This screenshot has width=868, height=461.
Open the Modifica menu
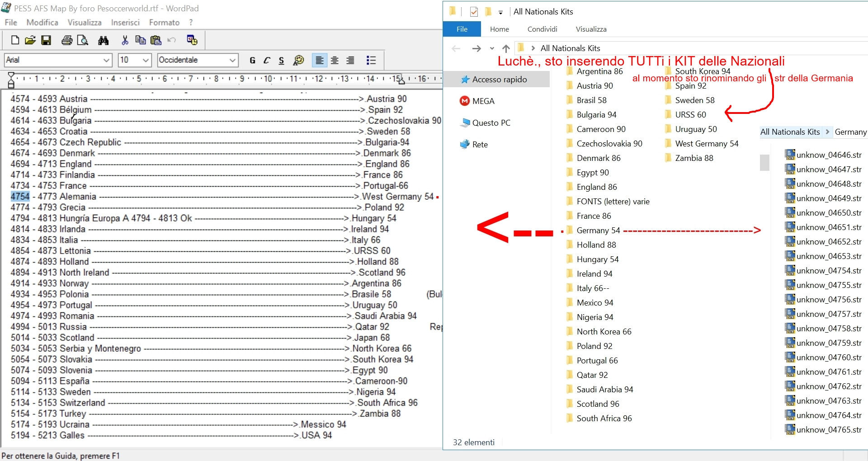(42, 22)
